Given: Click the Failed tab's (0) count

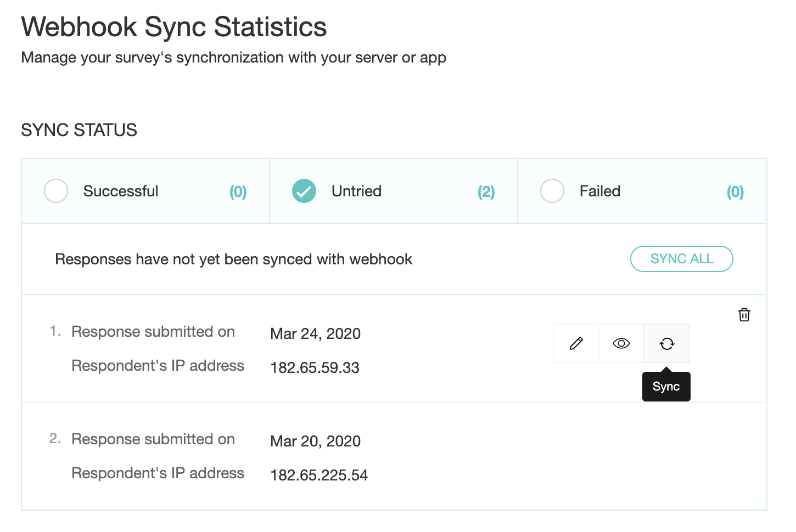Looking at the screenshot, I should point(735,191).
